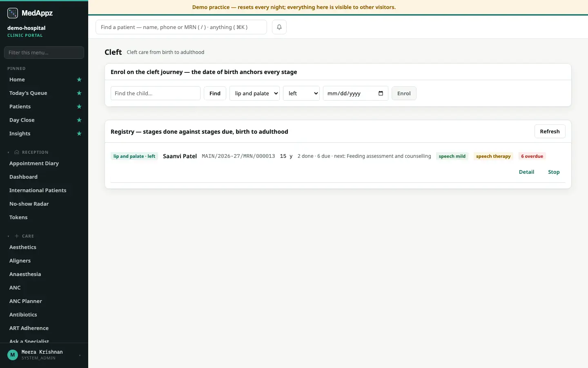Image resolution: width=588 pixels, height=368 pixels.
Task: Open No-show Radar
Action: [29, 204]
